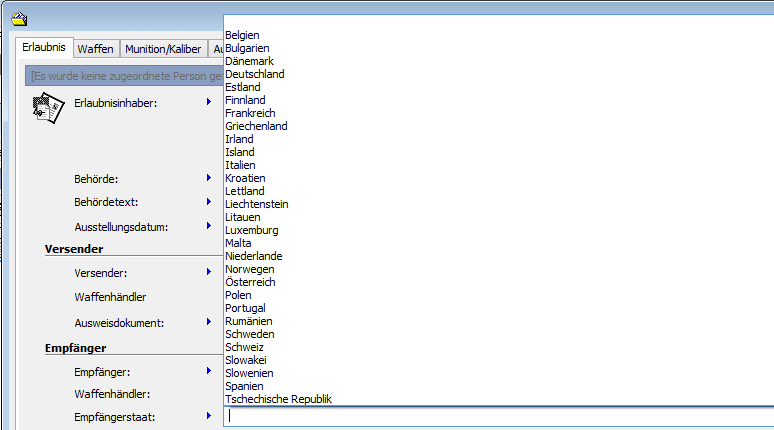Choose Schweiz in the country dropdown
Image resolution: width=774 pixels, height=430 pixels.
(246, 347)
